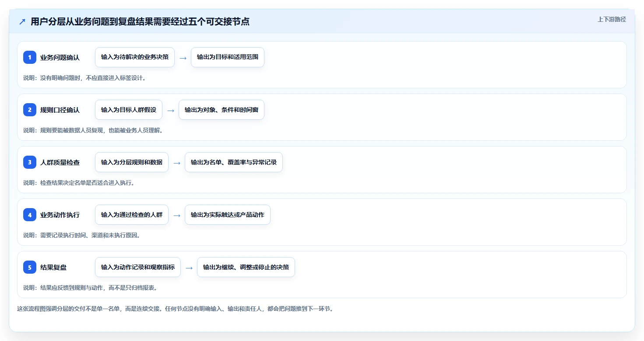
Task: Click the 输出为名单、覆盖率与异常记录 box
Action: (x=234, y=162)
